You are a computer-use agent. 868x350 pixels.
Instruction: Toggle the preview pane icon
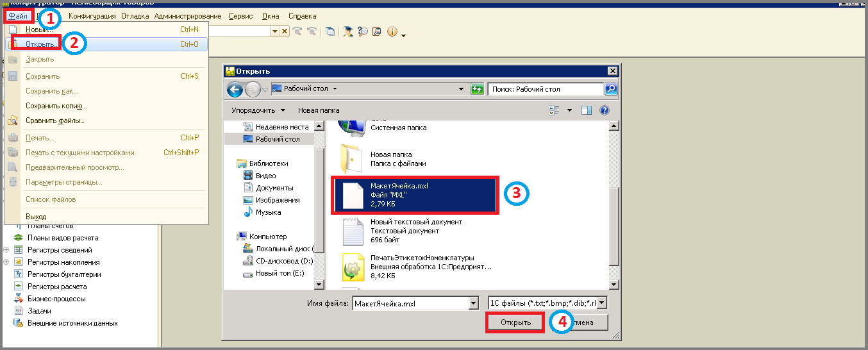tap(586, 110)
